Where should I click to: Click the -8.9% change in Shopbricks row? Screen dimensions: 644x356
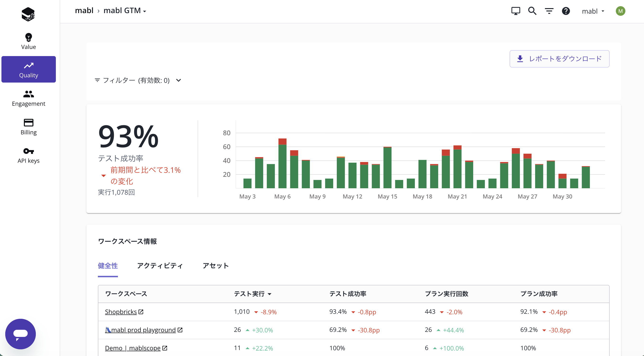click(269, 312)
